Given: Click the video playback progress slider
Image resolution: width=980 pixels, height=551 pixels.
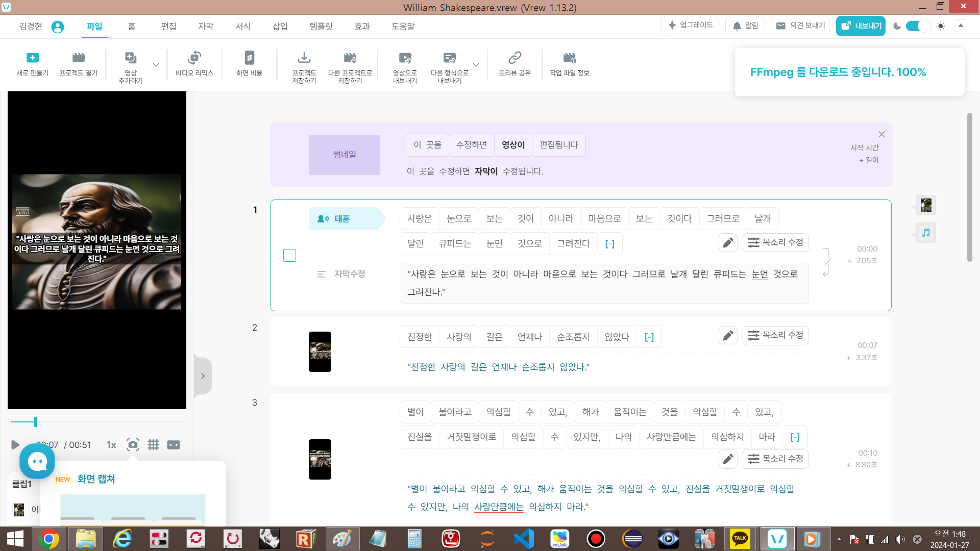Looking at the screenshot, I should (x=96, y=422).
